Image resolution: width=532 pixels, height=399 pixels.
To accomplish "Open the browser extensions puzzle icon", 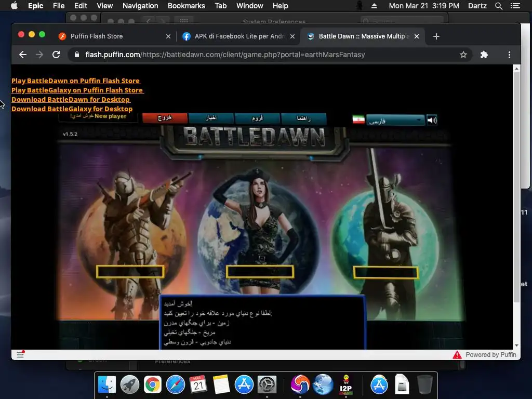I will [484, 55].
